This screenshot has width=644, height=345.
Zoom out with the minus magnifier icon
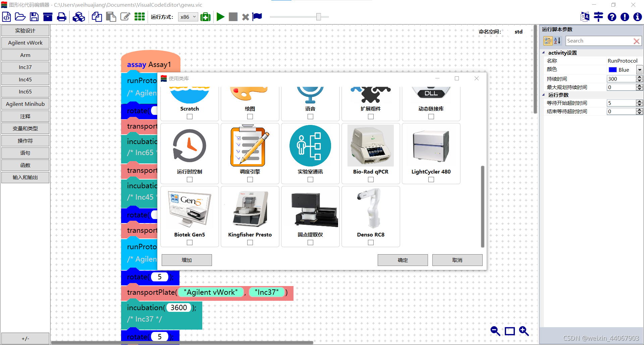tap(495, 331)
